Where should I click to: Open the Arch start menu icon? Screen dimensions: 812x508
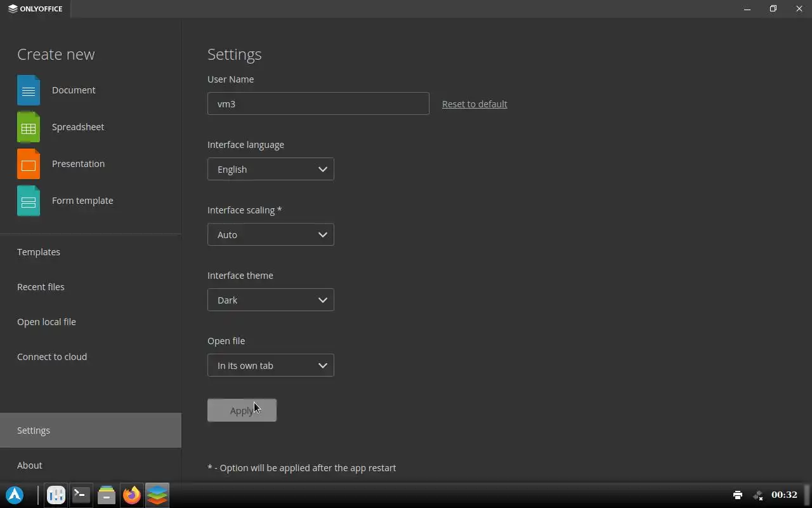pyautogui.click(x=15, y=495)
